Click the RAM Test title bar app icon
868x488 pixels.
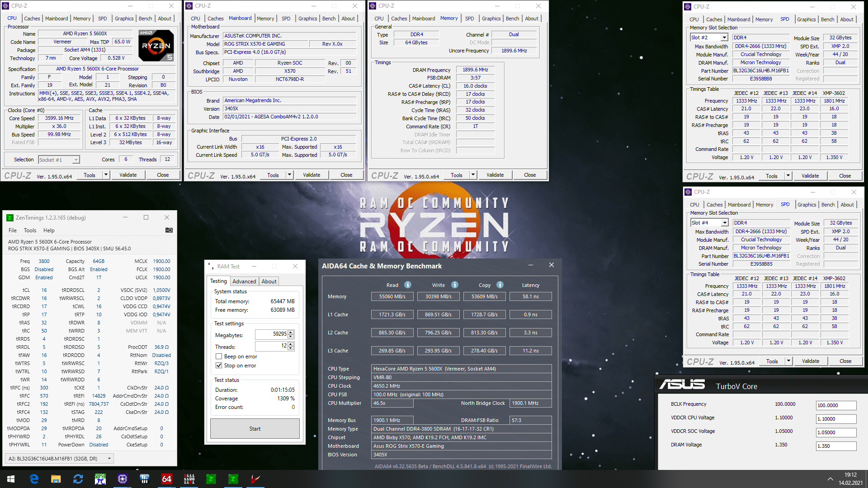point(211,267)
